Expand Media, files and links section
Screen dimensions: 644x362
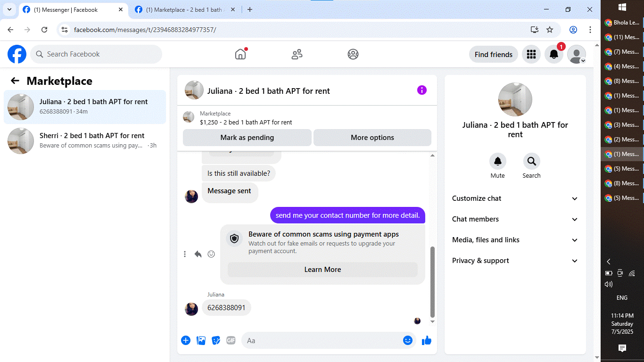click(x=515, y=240)
